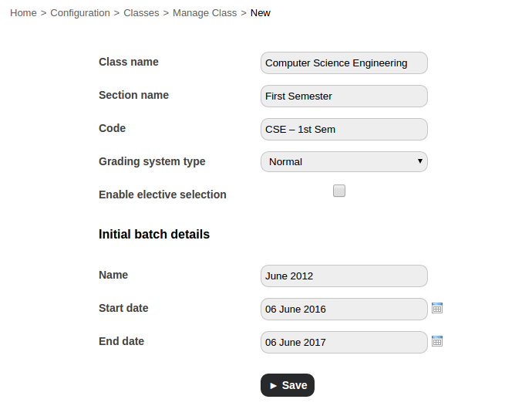532x406 pixels.
Task: Open Configuration breadcrumb link
Action: point(80,13)
